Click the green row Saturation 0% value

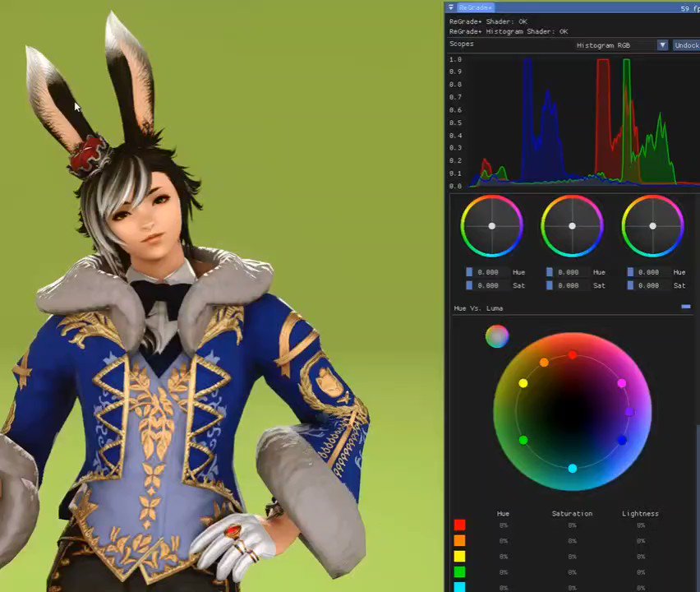point(572,572)
